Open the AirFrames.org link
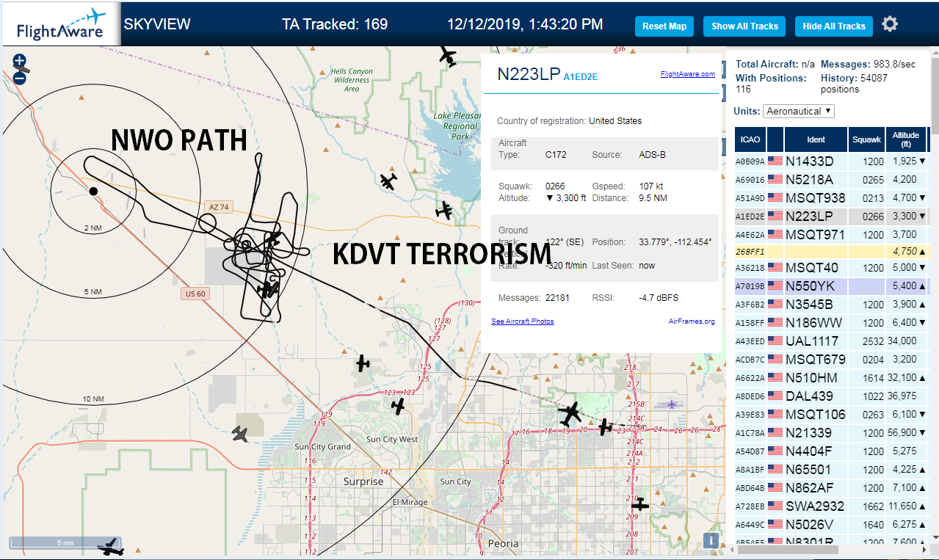Viewport: 939px width, 560px height. point(692,321)
